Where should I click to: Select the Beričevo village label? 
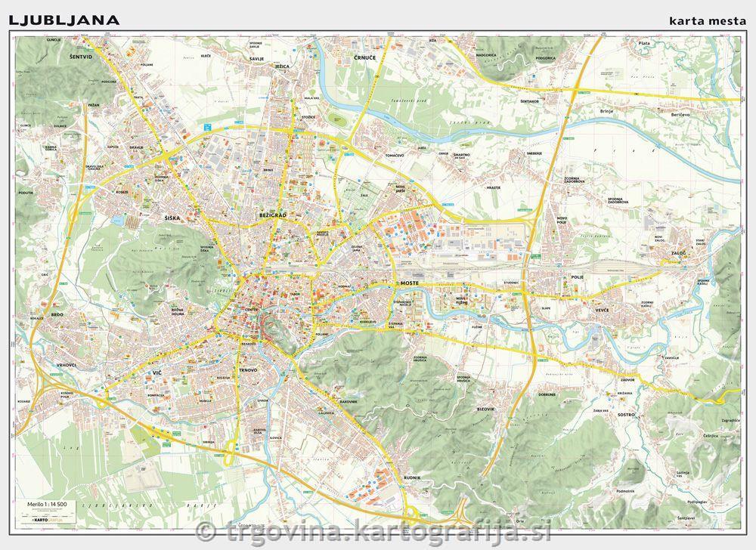681,115
